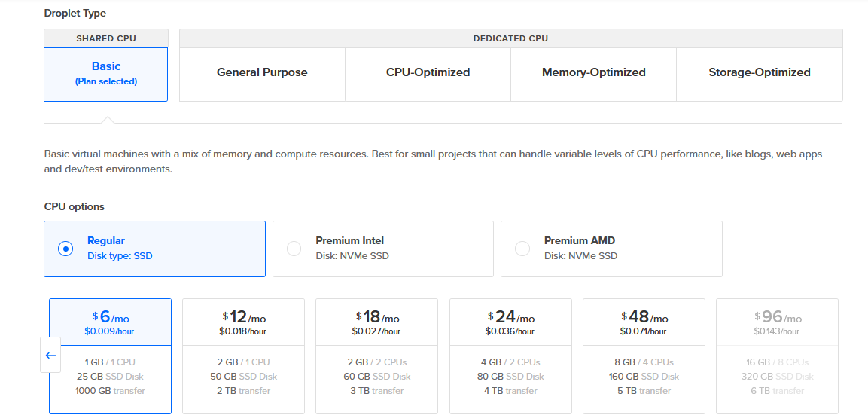Choose the $24/mo 4 GB plan
Viewport: 868px width, 415px height.
[x=510, y=356]
